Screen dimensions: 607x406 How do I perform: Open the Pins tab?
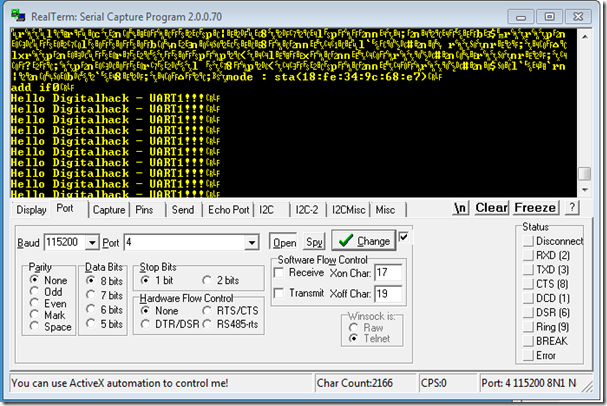(x=144, y=210)
